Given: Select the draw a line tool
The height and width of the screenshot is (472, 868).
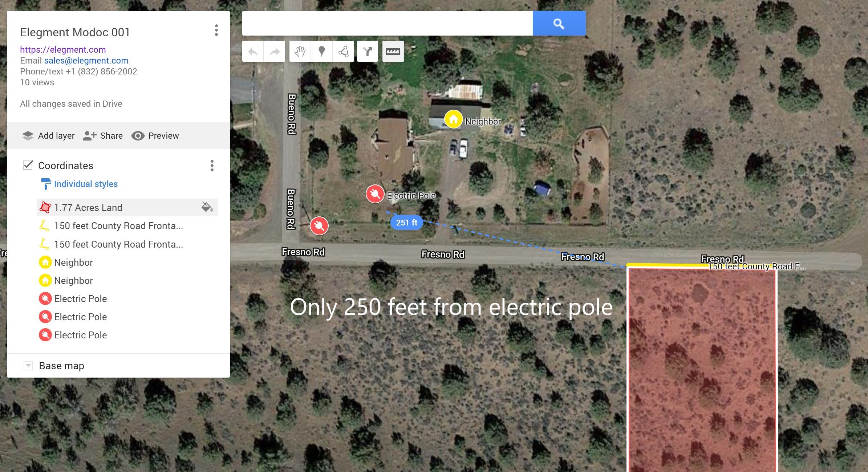Looking at the screenshot, I should (x=343, y=52).
